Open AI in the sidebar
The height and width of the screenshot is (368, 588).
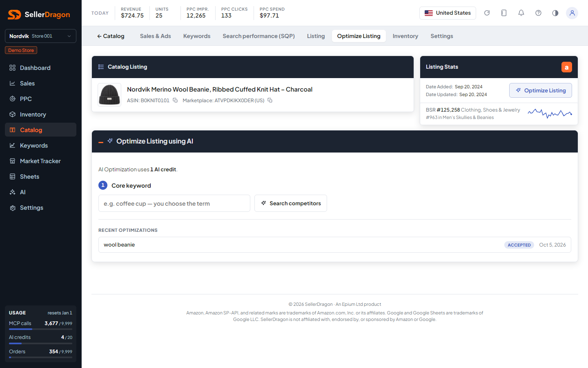point(40,192)
